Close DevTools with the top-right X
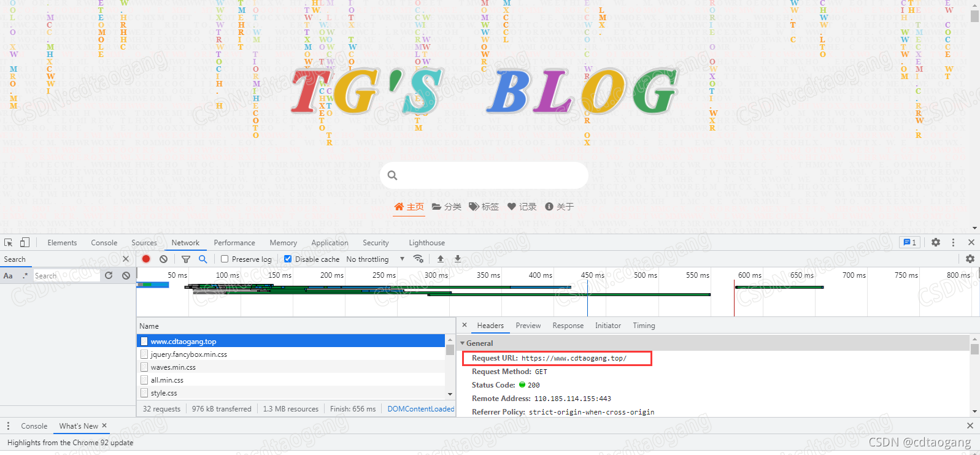Image resolution: width=980 pixels, height=455 pixels. tap(971, 242)
